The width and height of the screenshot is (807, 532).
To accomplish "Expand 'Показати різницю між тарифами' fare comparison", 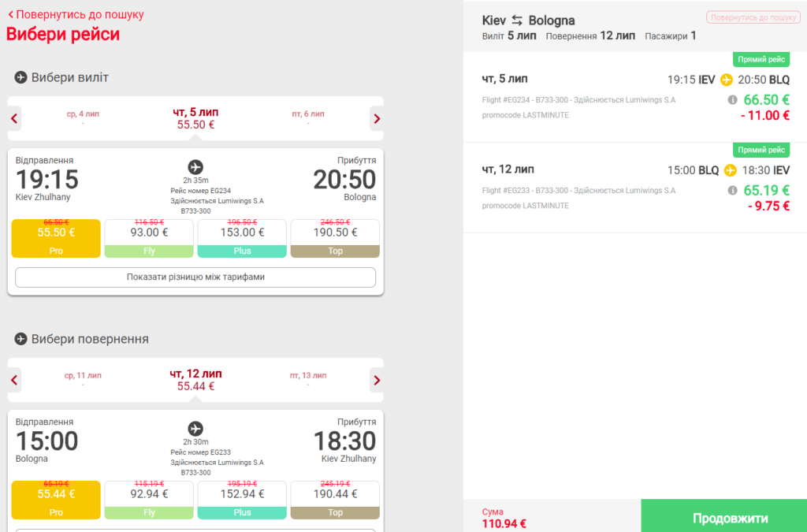I will 195,277.
